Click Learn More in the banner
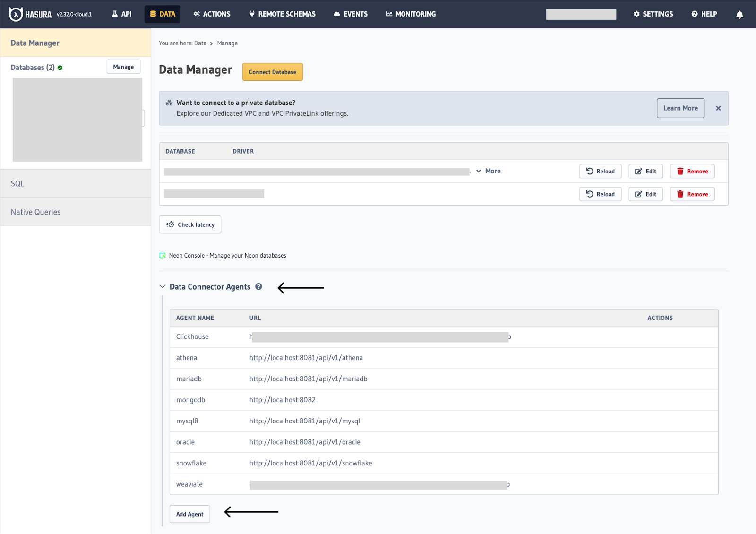 pos(680,108)
